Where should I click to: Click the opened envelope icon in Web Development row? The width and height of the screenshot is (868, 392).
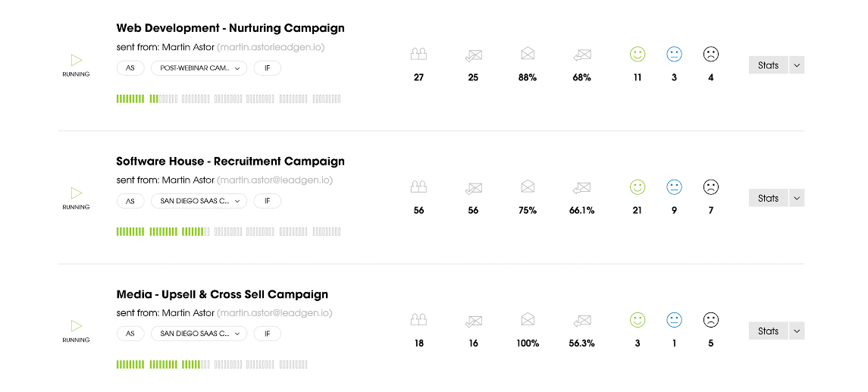(528, 55)
